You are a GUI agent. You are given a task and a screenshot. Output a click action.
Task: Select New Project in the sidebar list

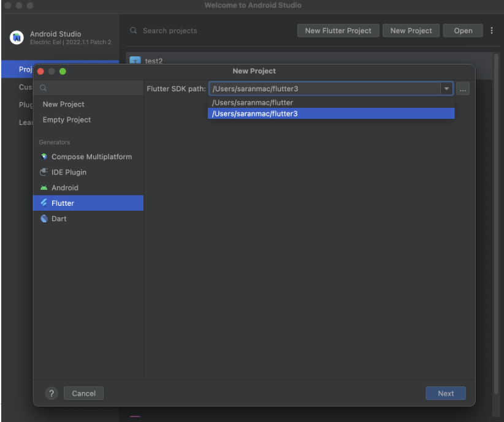pos(88,104)
